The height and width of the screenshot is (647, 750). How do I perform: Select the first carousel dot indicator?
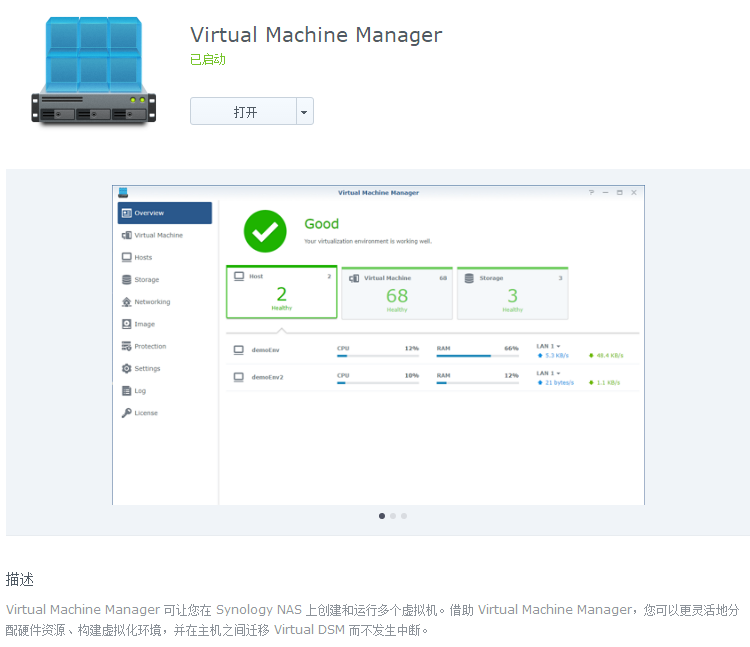coord(382,516)
